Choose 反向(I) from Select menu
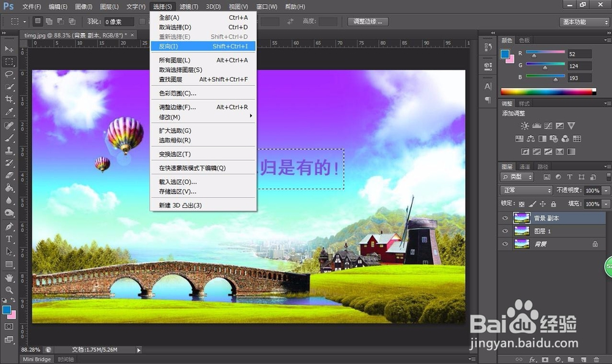612x364 pixels. [203, 46]
